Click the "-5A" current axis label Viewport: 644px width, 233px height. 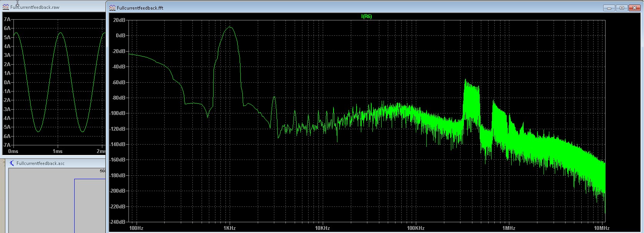(7, 127)
